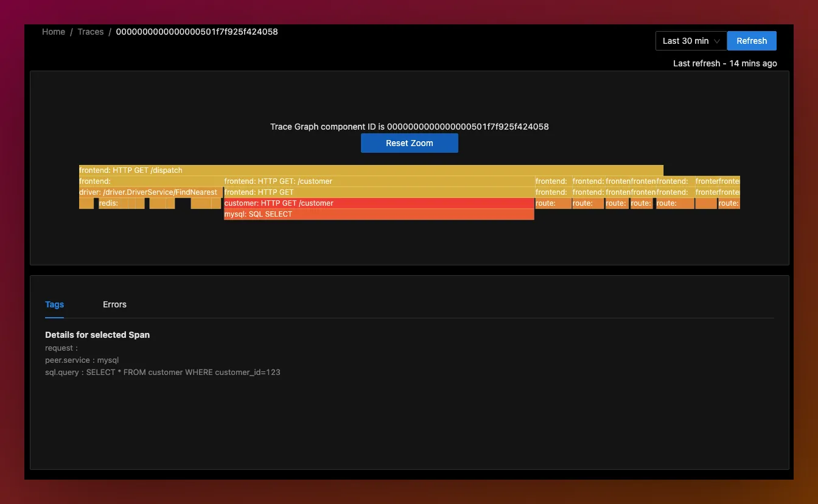Screen dimensions: 818x504
Task: Select the last route: span at right edge
Action: (x=729, y=203)
